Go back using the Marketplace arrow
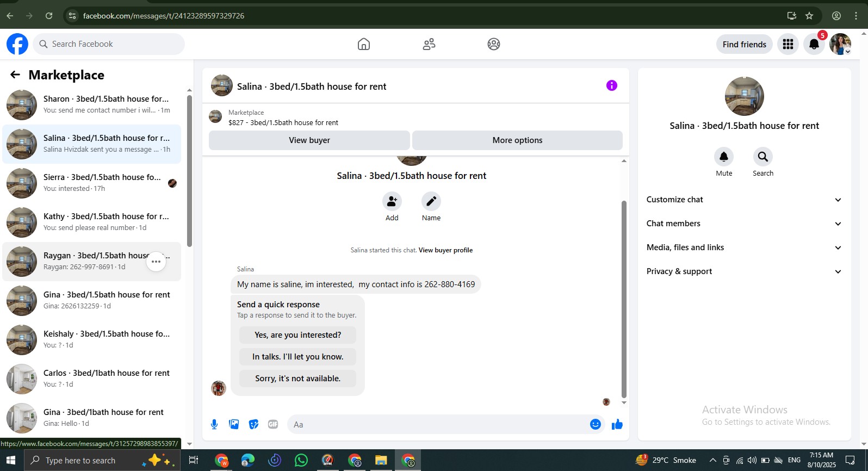 point(15,75)
